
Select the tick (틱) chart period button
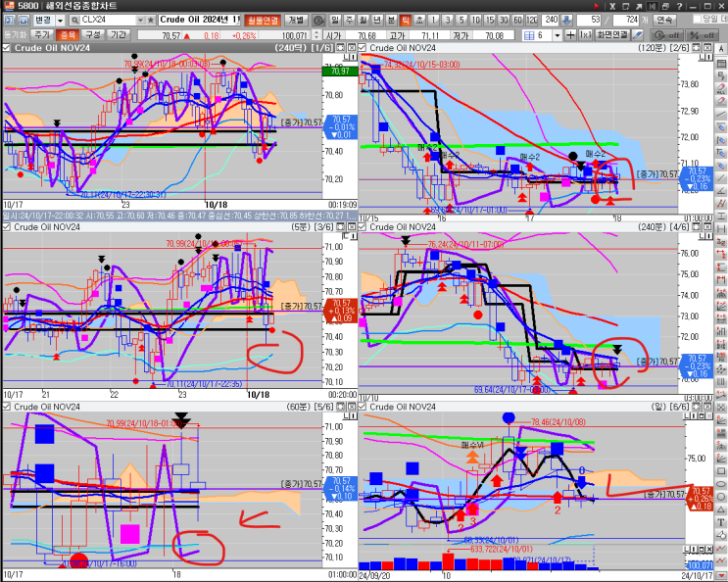click(405, 21)
